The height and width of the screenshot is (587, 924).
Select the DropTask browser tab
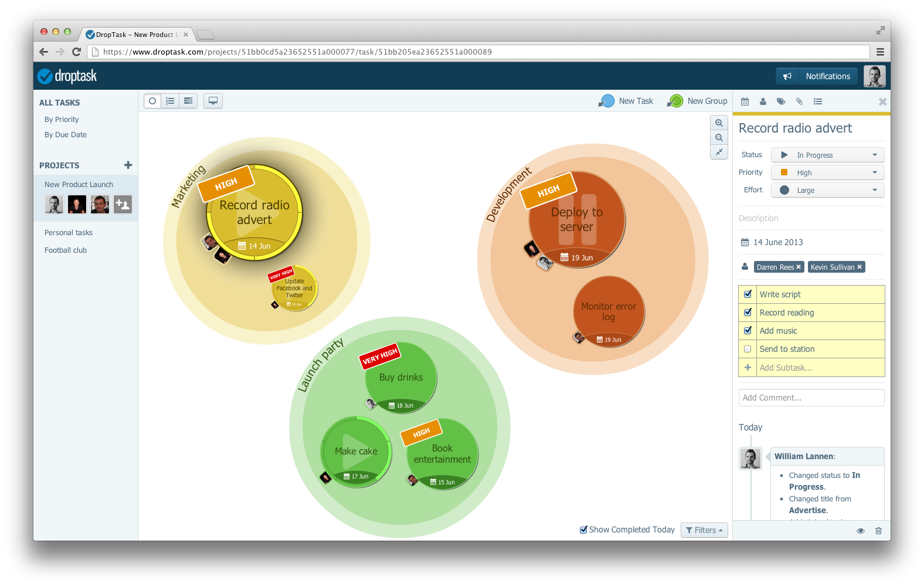click(x=137, y=35)
